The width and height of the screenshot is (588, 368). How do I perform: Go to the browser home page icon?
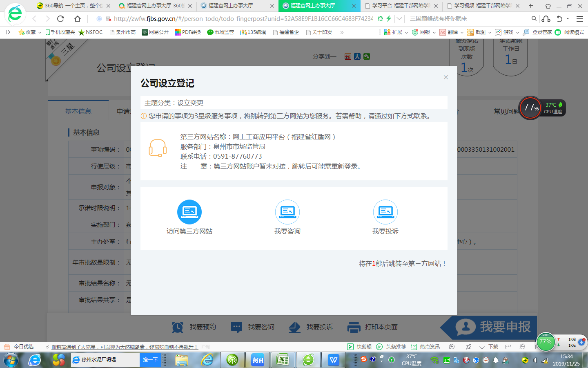[x=78, y=19]
